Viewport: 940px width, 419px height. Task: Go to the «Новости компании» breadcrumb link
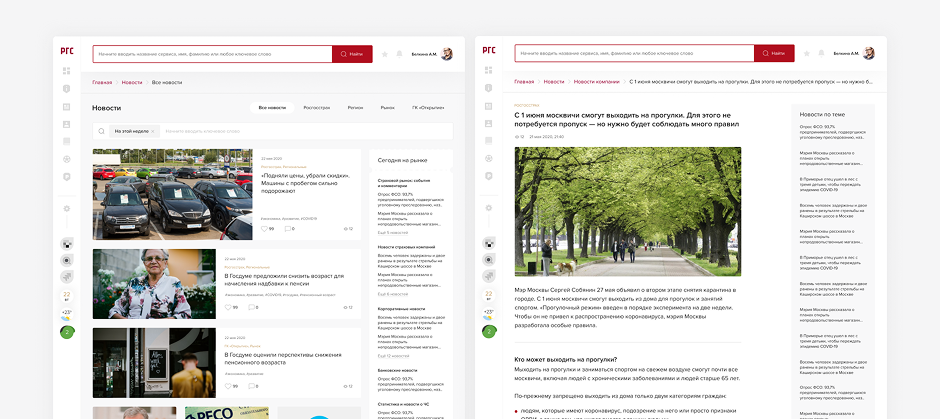(598, 82)
